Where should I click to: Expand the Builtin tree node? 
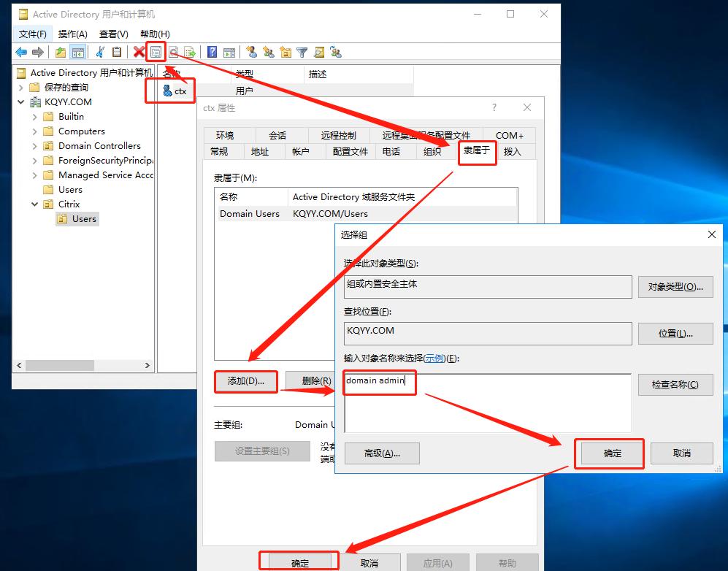pyautogui.click(x=35, y=117)
